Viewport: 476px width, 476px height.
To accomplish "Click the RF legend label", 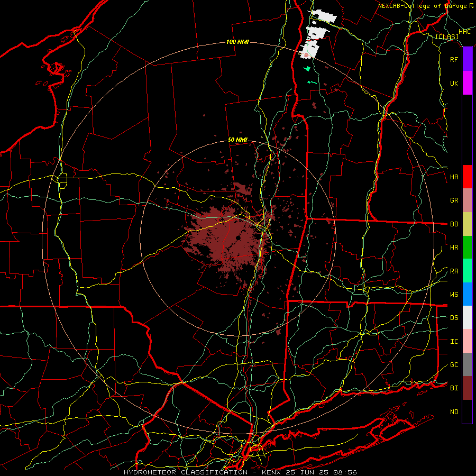I will 454,59.
